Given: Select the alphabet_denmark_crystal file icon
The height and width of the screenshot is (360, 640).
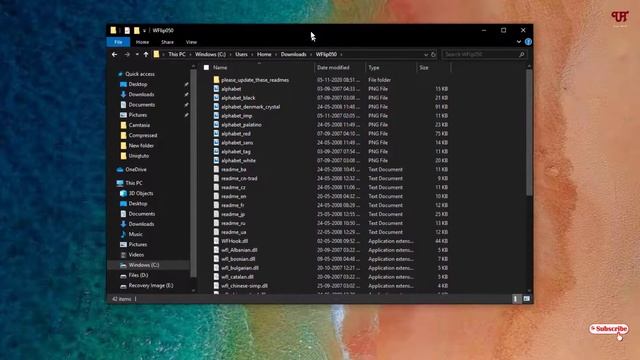Looking at the screenshot, I should pyautogui.click(x=216, y=107).
